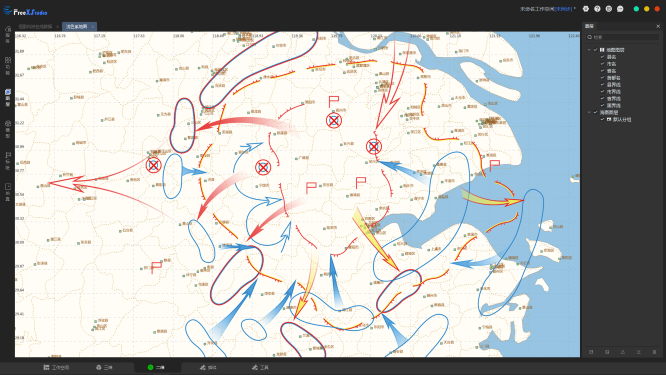Toggle the 地图图层 group checkbox
Screen dimensions: 666x375
(595, 50)
